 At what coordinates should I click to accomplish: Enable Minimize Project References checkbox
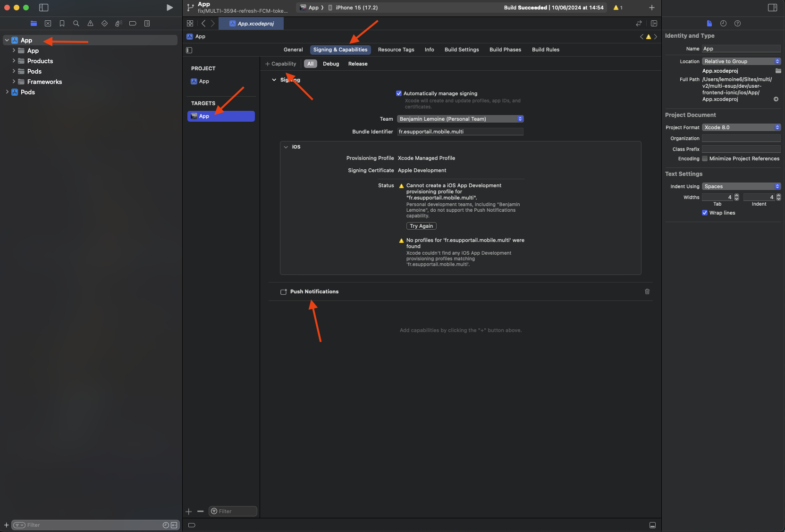click(705, 159)
